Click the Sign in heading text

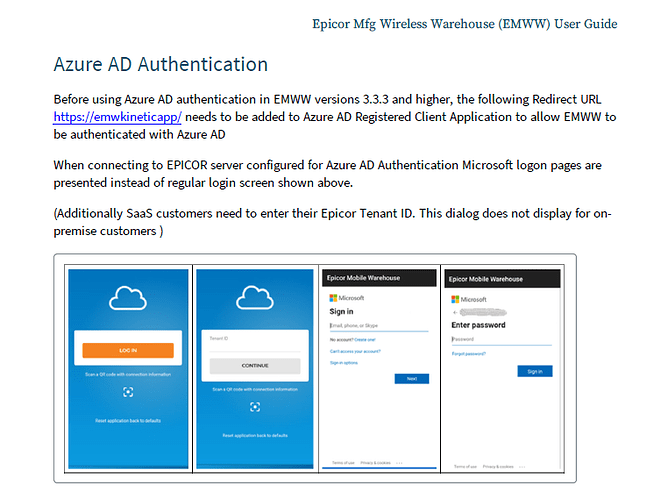(x=341, y=312)
